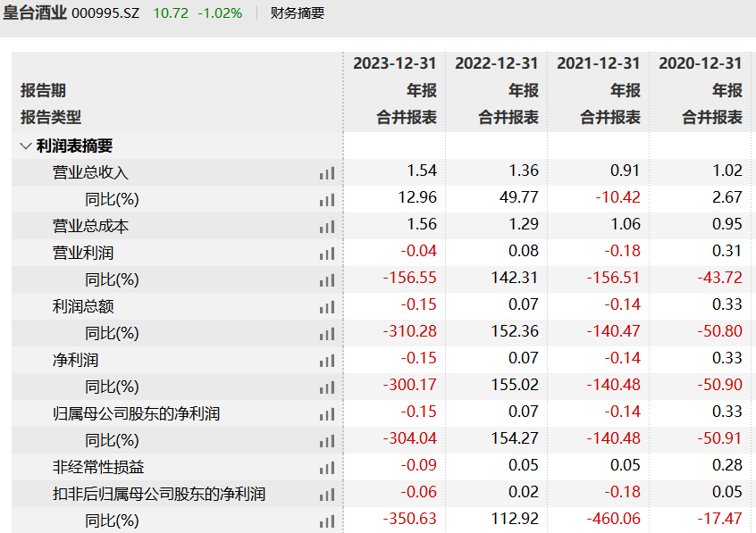
Task: Click chart icon in 同比 row showing -310.28
Action: 327,334
